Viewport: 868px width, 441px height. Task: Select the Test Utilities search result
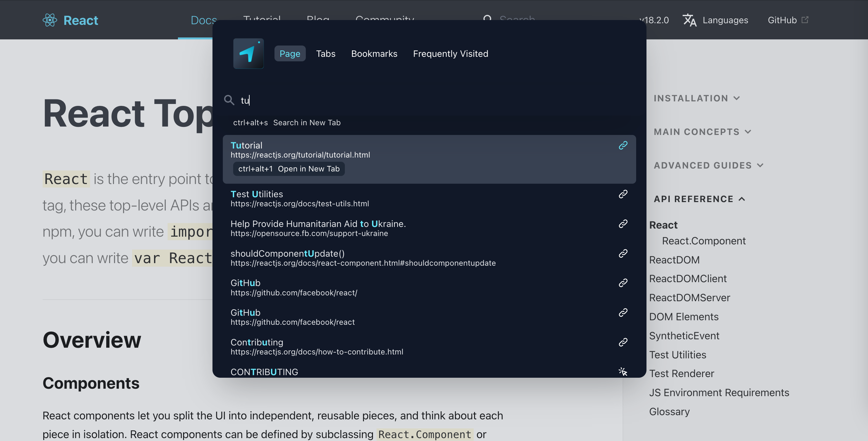429,199
